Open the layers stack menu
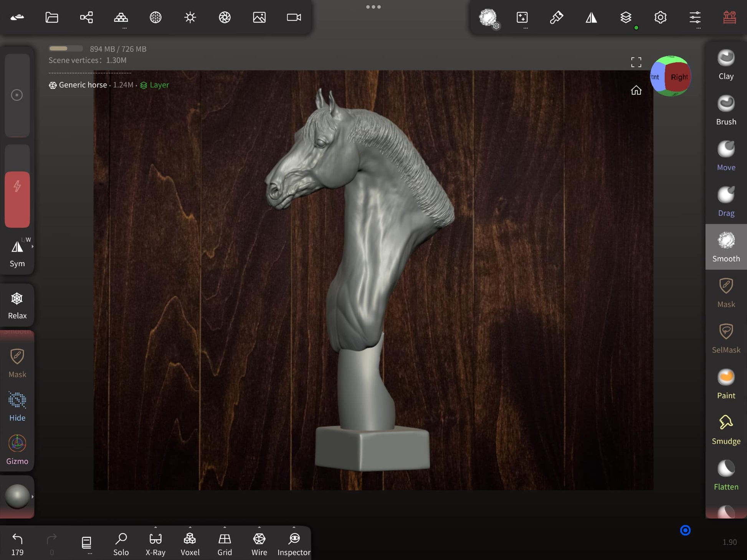747x560 pixels. [x=626, y=18]
